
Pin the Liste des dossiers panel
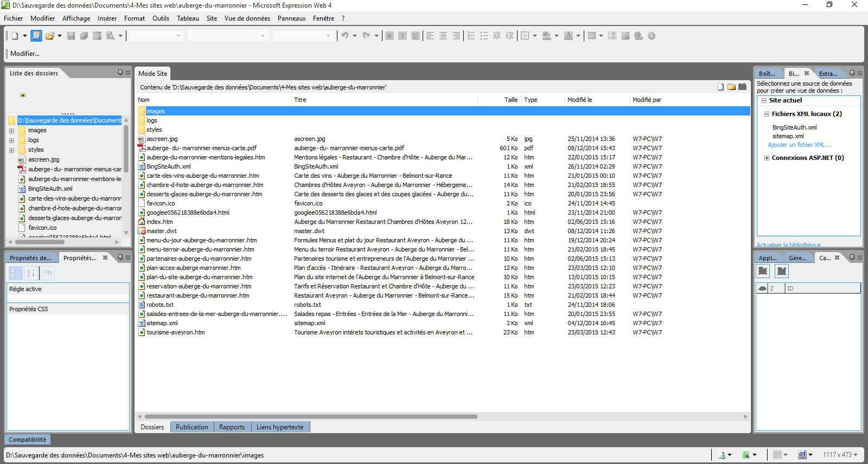(x=120, y=73)
